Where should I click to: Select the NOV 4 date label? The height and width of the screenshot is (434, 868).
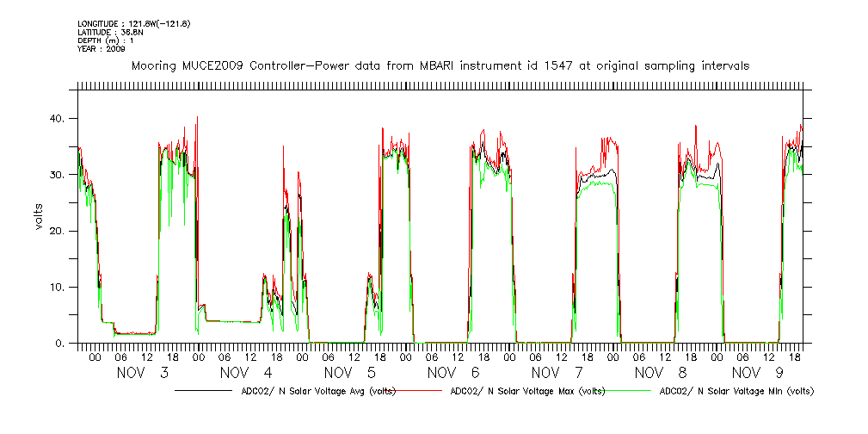[x=246, y=373]
